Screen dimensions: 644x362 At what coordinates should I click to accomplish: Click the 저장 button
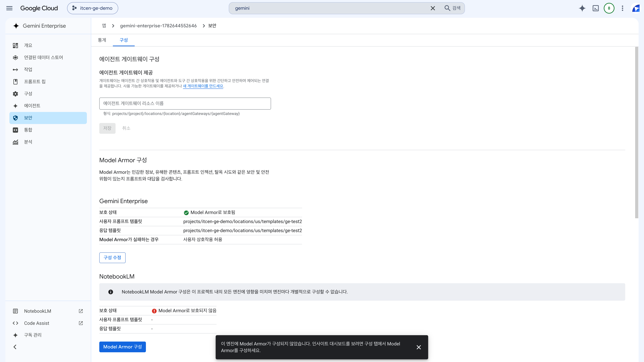[107, 128]
